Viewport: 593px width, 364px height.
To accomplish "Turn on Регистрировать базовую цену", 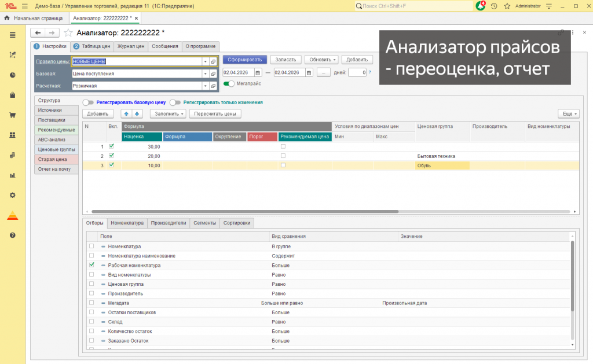I will (x=89, y=102).
